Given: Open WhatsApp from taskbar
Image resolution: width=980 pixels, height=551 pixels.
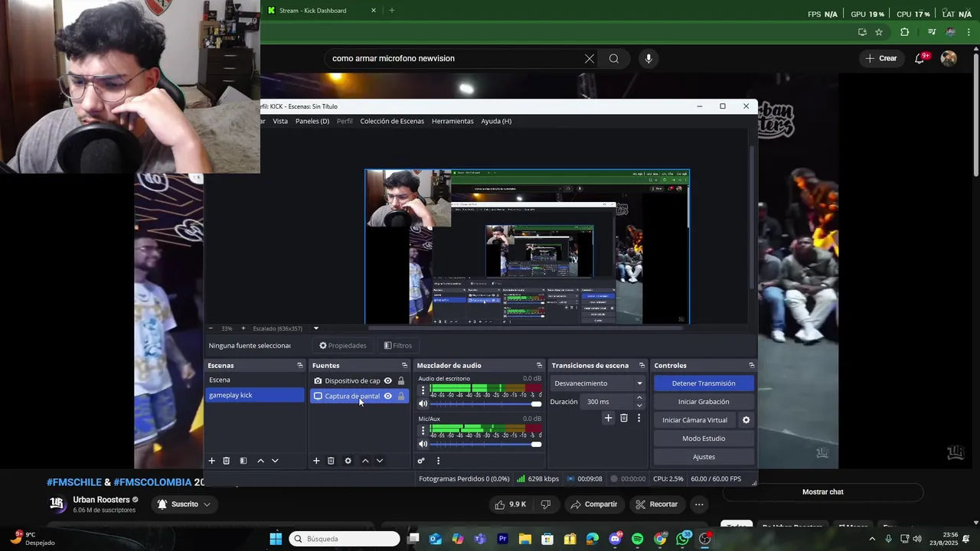Looking at the screenshot, I should (683, 539).
